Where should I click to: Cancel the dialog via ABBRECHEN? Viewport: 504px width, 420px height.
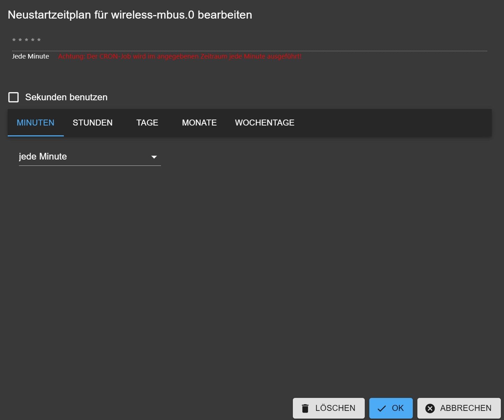[459, 408]
